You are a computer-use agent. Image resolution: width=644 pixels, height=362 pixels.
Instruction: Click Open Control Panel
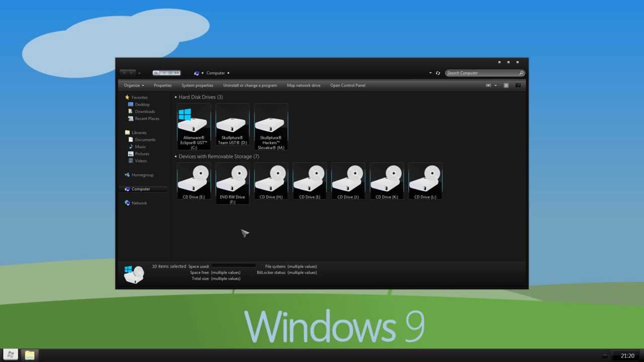(348, 85)
